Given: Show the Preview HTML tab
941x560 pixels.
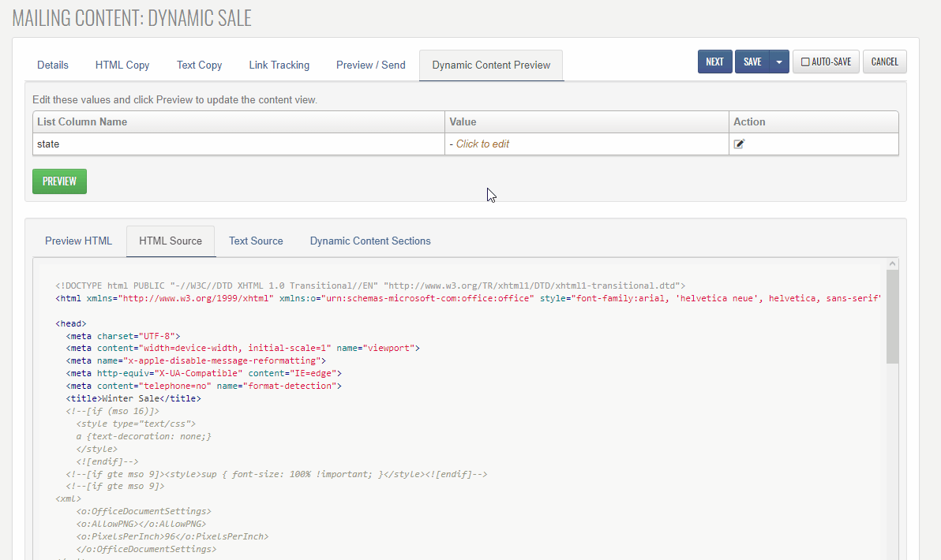Looking at the screenshot, I should [78, 241].
